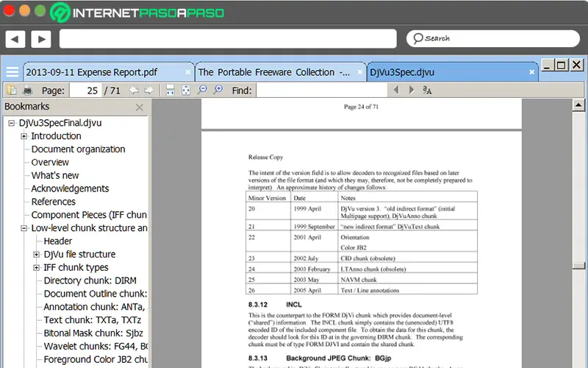Open the hamburger menu icon
588x368 pixels.
tap(12, 71)
